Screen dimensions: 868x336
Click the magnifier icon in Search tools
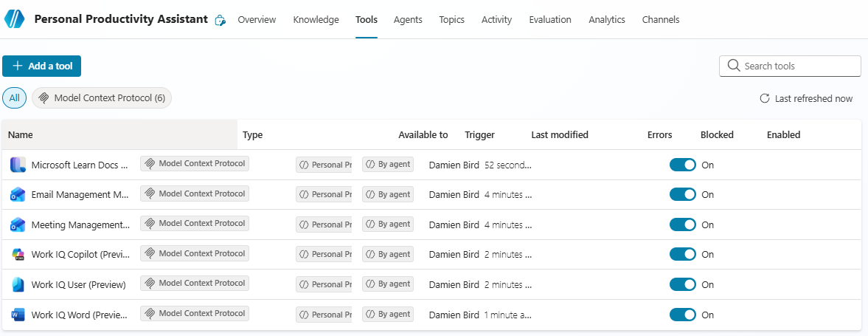click(734, 66)
